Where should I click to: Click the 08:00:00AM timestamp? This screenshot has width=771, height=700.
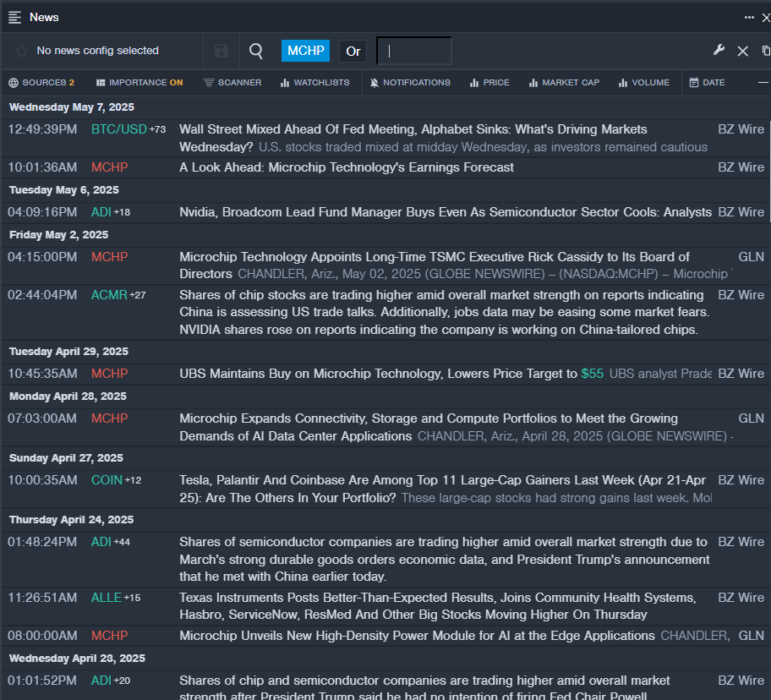42,636
